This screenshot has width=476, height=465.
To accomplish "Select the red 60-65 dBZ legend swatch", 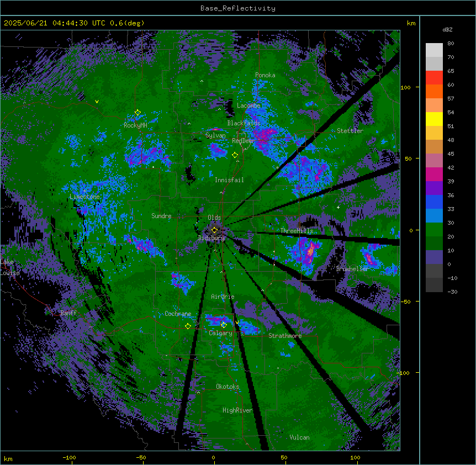I will tap(434, 78).
